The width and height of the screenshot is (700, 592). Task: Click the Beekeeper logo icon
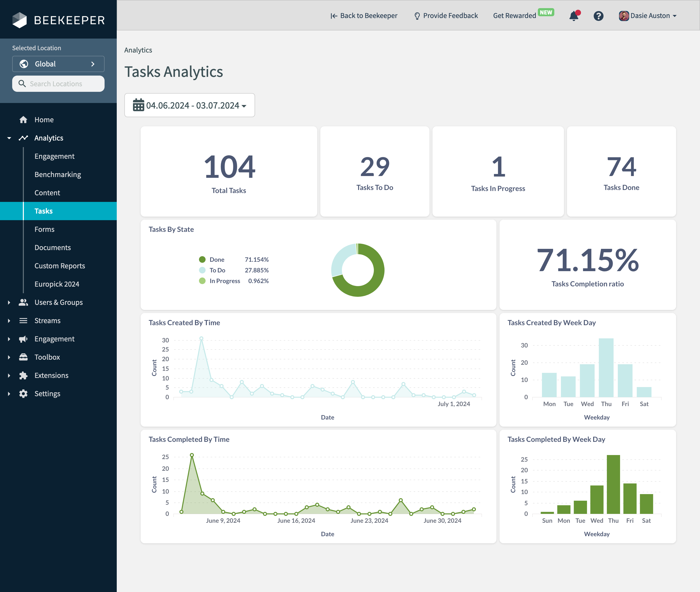coord(20,20)
